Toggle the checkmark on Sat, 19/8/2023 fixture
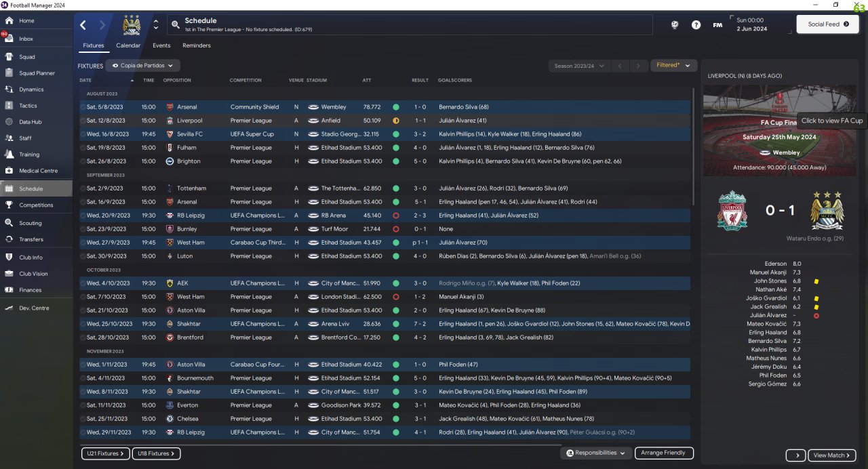 point(83,148)
